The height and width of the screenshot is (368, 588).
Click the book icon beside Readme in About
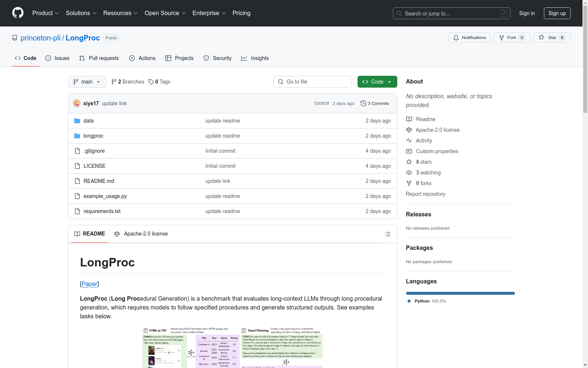(409, 119)
